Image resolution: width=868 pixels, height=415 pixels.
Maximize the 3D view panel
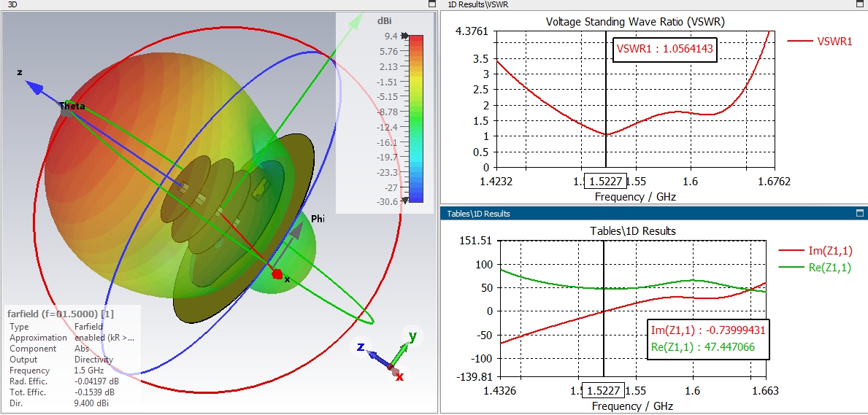432,4
